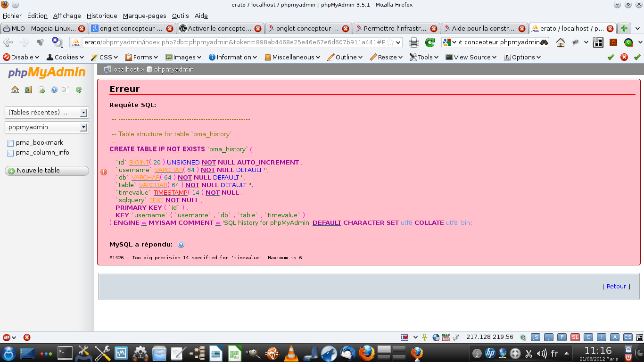Click the JS toggle in status bar
The width and height of the screenshot is (644, 362).
coord(536,337)
